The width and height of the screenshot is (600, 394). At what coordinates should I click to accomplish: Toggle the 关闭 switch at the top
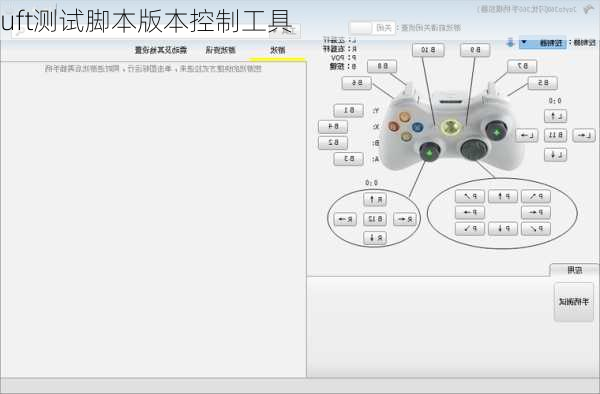[371, 28]
